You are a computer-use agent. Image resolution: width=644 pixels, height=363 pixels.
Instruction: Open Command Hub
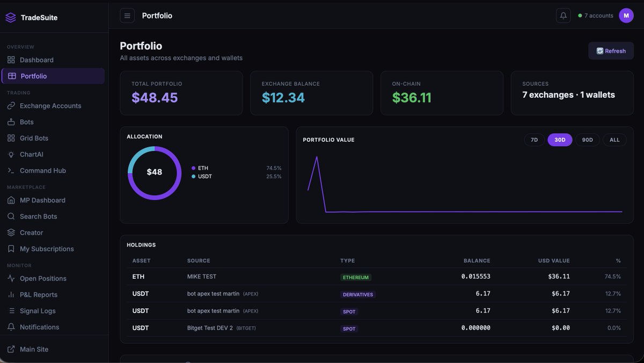pos(53,170)
